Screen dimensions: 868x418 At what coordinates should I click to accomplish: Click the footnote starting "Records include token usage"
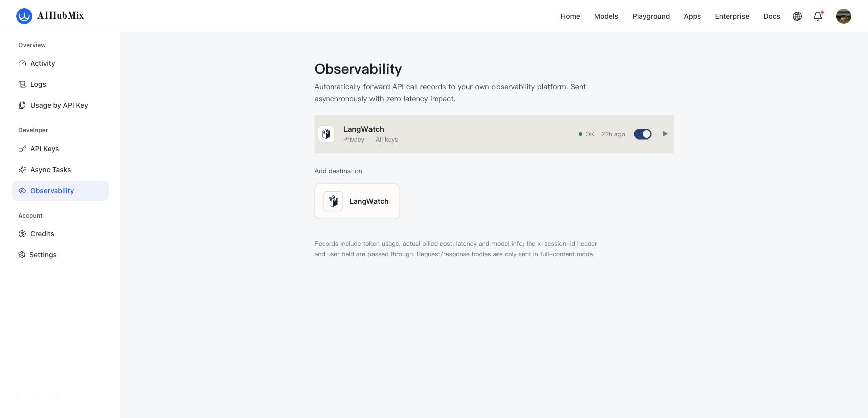click(x=456, y=249)
